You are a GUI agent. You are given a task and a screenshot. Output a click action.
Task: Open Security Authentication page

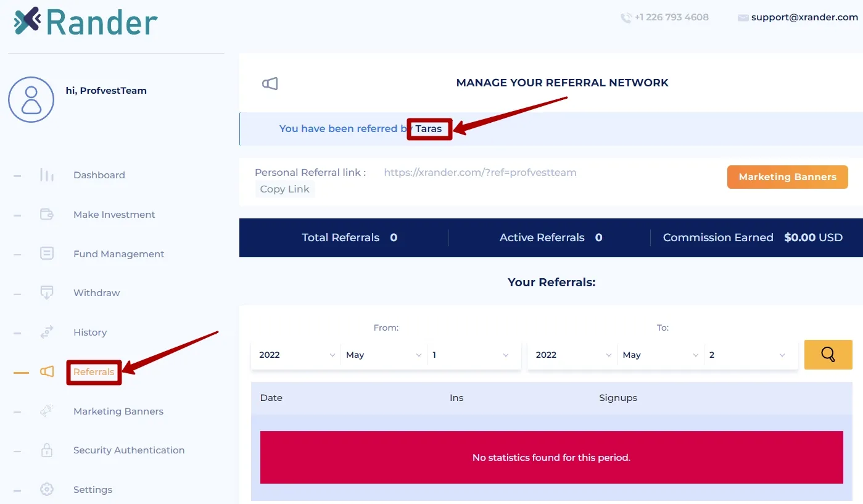point(129,450)
